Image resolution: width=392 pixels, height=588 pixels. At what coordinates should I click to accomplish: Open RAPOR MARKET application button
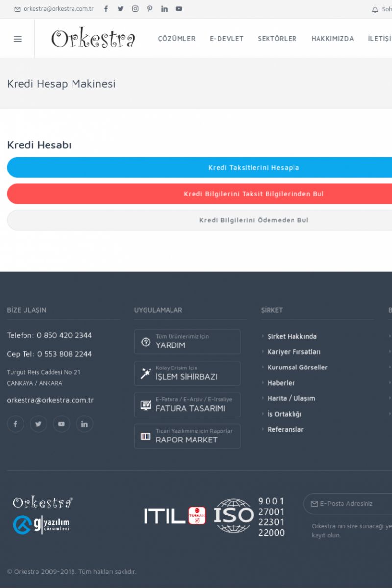point(187,436)
